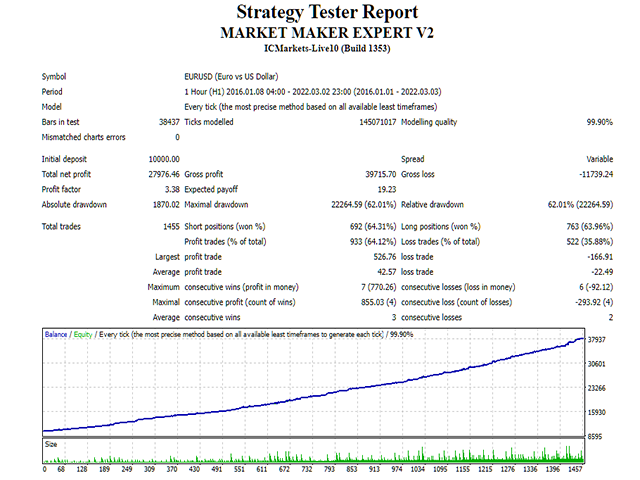Click Absolute drawdown value 1870.02

point(166,204)
